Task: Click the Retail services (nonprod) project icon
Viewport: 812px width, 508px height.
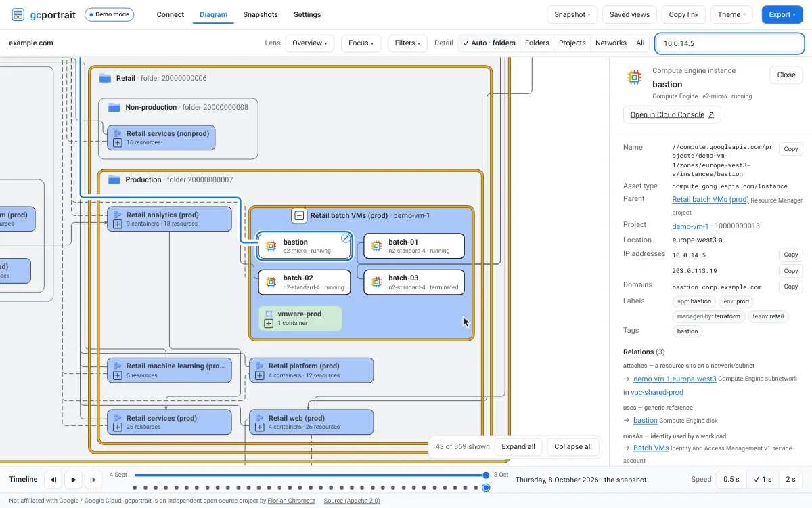Action: tap(117, 133)
